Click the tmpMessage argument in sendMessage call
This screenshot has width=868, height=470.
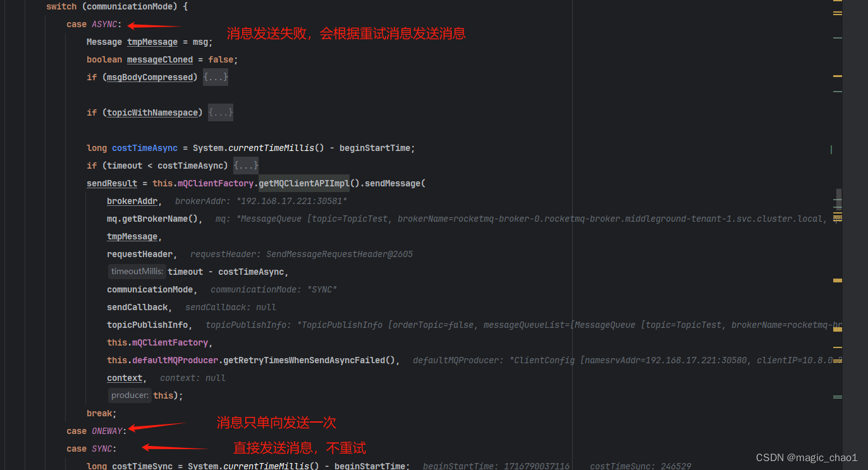point(132,236)
